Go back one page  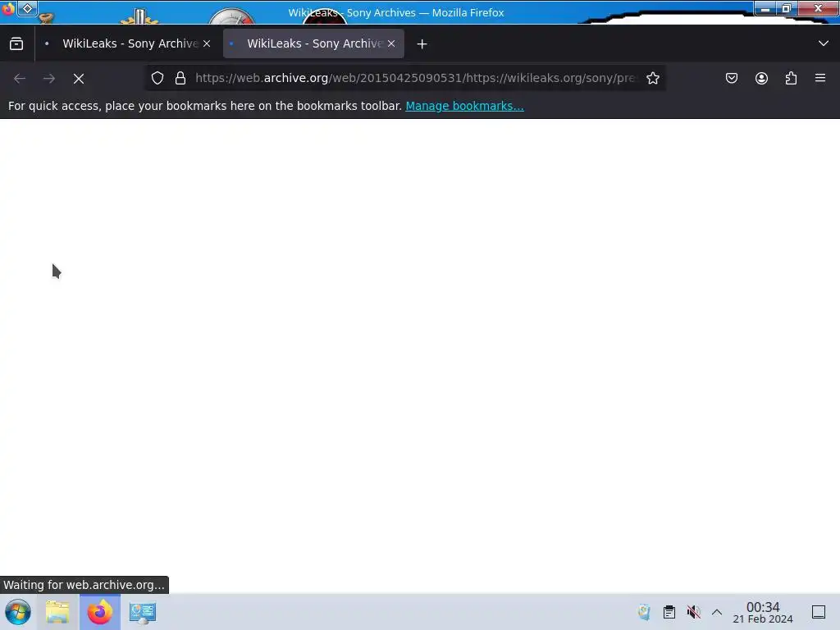tap(20, 79)
